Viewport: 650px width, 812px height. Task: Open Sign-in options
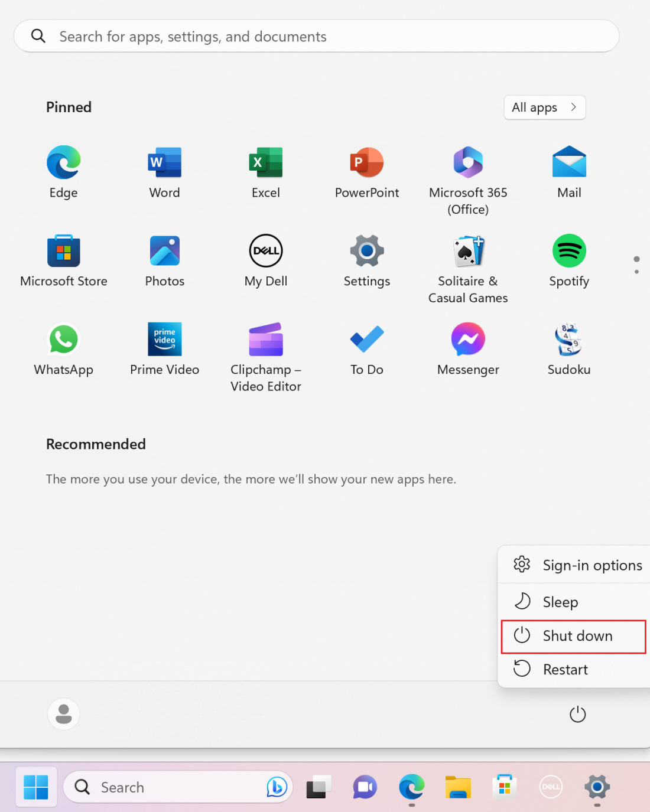[x=592, y=565]
